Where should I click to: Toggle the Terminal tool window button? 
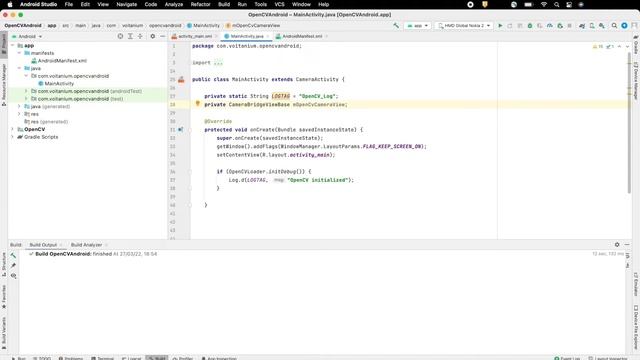click(x=102, y=358)
